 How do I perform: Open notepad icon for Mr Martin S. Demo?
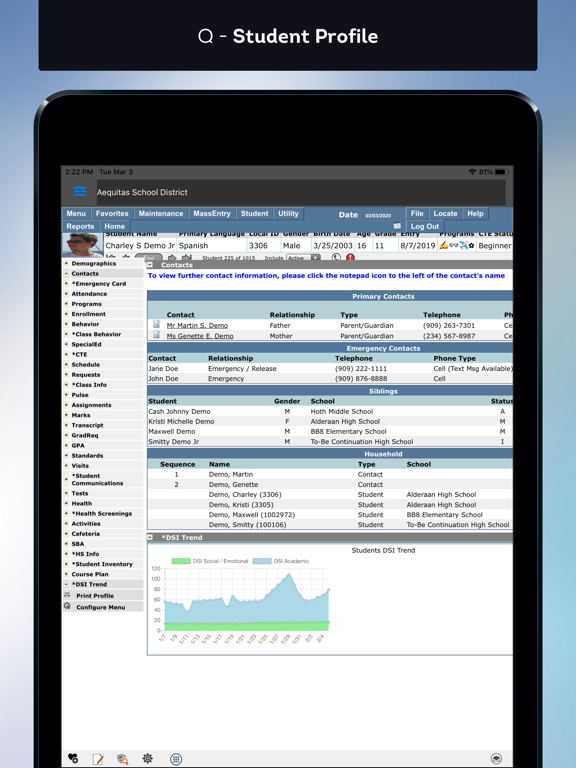click(x=156, y=325)
